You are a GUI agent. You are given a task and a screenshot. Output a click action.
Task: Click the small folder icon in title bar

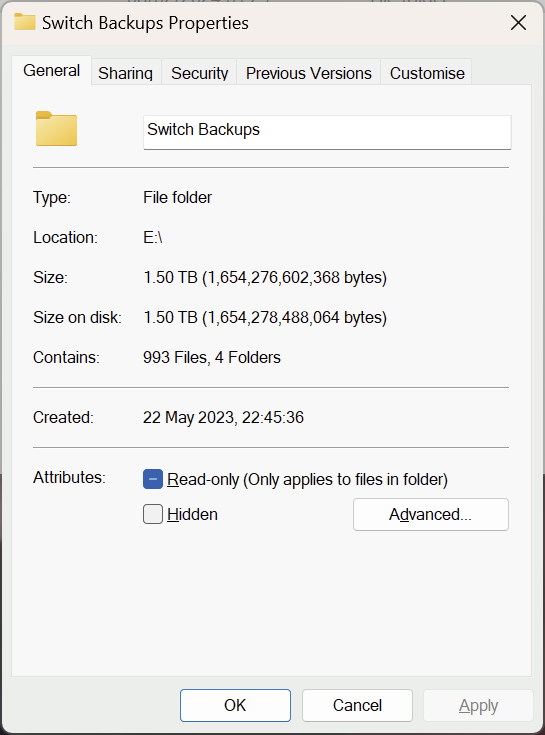(x=24, y=22)
